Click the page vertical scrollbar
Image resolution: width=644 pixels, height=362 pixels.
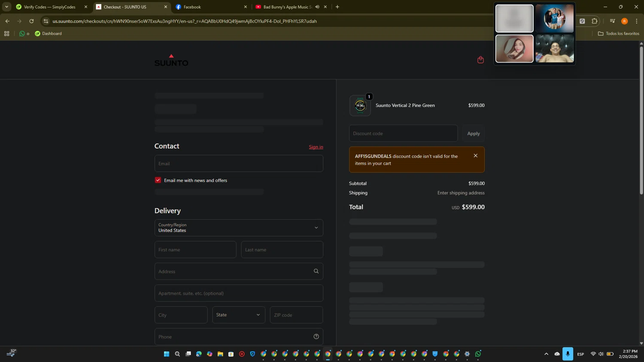[641, 120]
